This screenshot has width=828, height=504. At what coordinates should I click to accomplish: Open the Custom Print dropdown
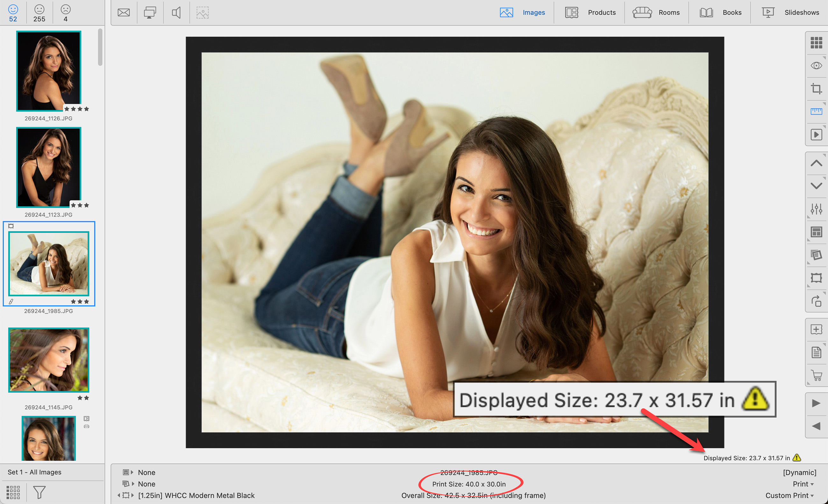[x=789, y=495]
